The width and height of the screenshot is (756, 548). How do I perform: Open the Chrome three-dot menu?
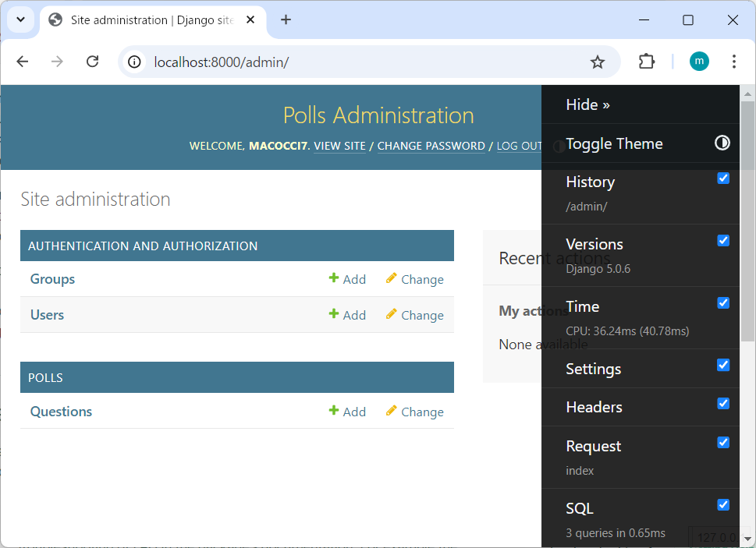(733, 62)
